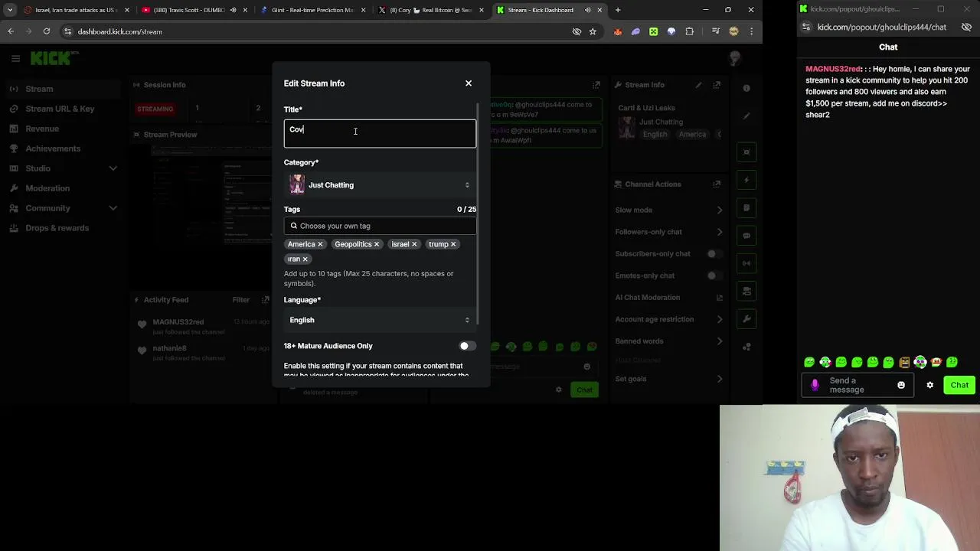Open the emoji picker in popout chat
This screenshot has height=551, width=980.
901,385
